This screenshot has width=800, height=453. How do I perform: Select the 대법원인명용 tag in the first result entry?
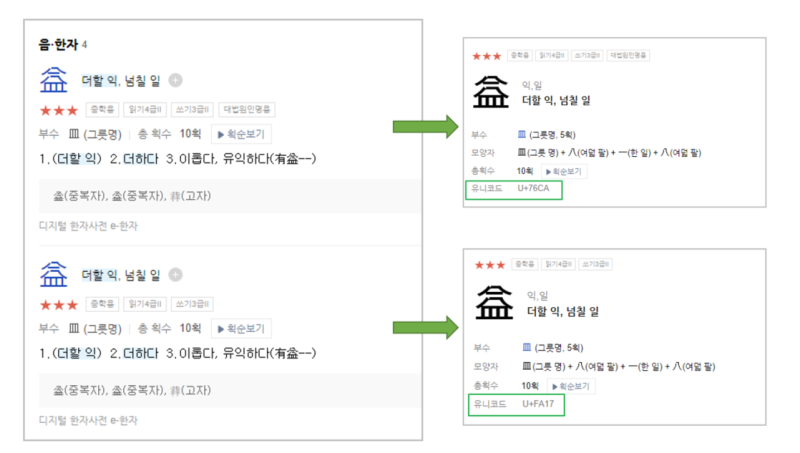tap(247, 109)
